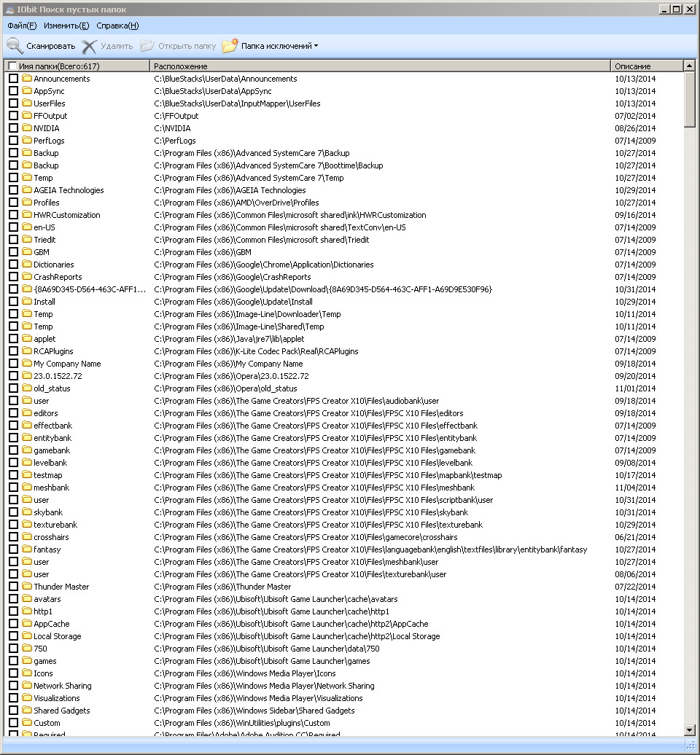Image resolution: width=700 pixels, height=755 pixels.
Task: Click the Открыть папку folder icon
Action: tap(147, 46)
